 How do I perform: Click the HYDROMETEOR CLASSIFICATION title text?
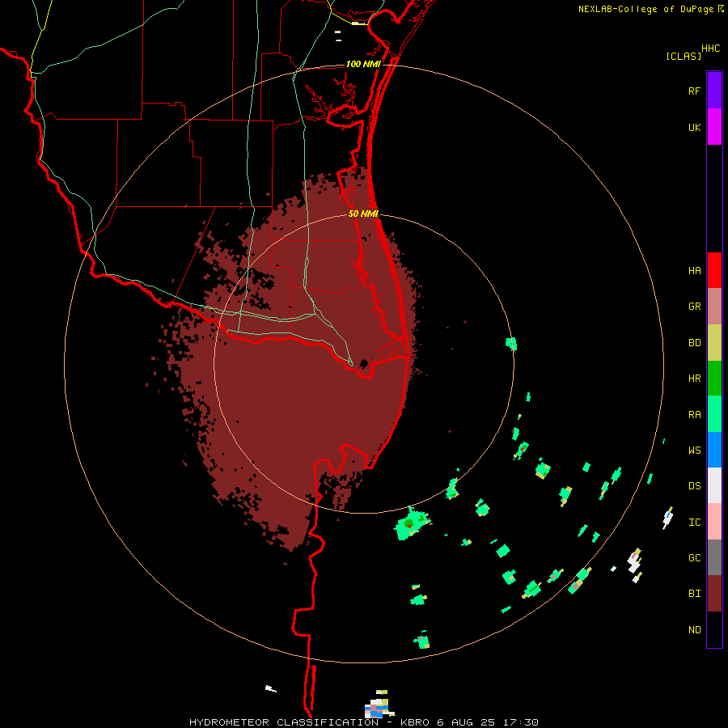(284, 722)
